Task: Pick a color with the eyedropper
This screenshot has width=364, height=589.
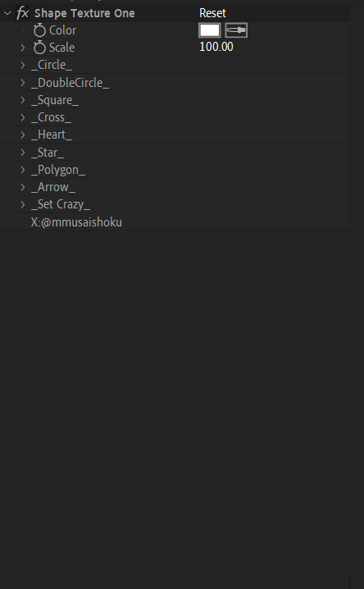Action: (x=236, y=30)
